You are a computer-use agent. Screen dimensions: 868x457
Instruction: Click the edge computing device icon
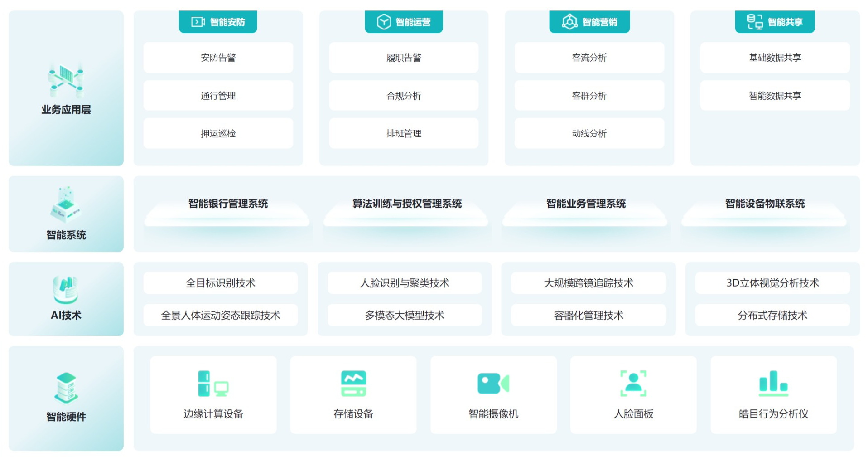pyautogui.click(x=213, y=384)
